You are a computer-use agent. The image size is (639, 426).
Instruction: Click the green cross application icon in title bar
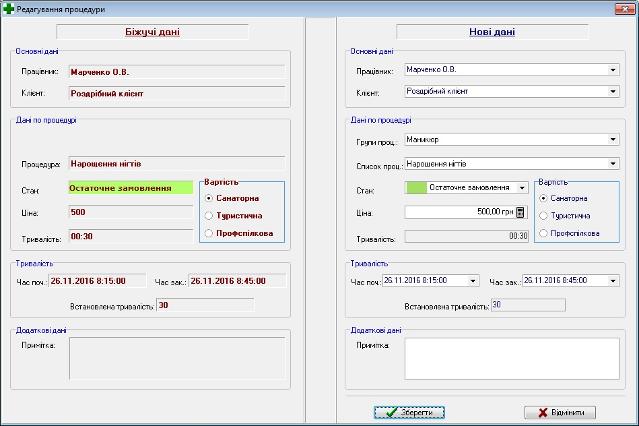pyautogui.click(x=8, y=9)
